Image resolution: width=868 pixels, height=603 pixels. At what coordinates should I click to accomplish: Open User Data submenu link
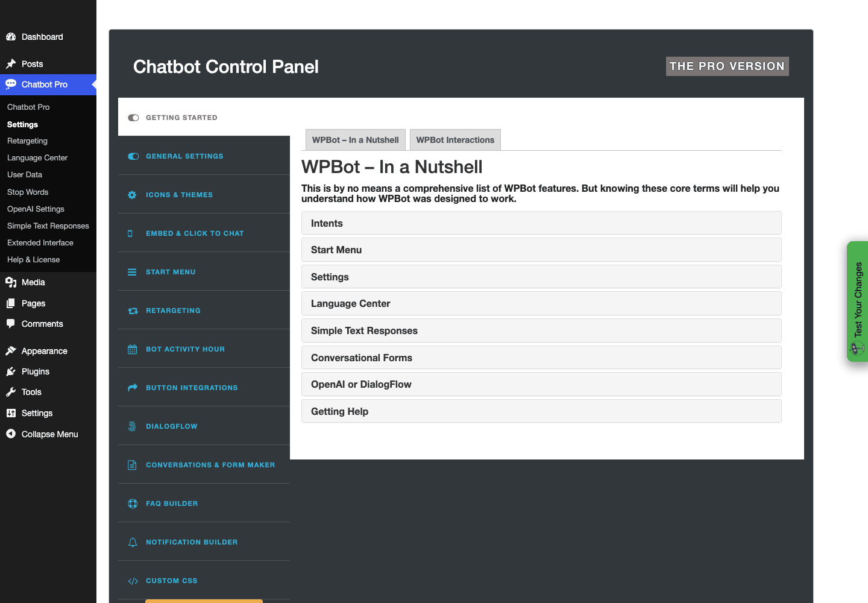(25, 175)
